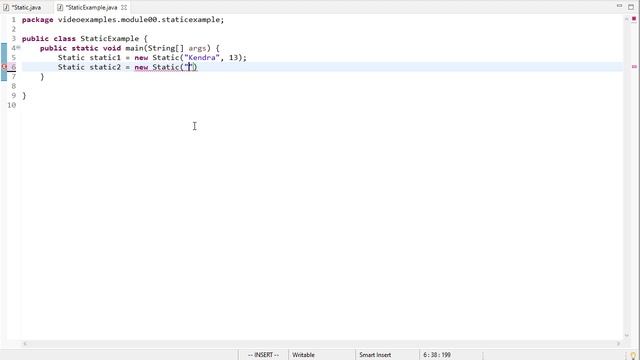
Task: Click the closing brace on line 7
Action: [42, 77]
